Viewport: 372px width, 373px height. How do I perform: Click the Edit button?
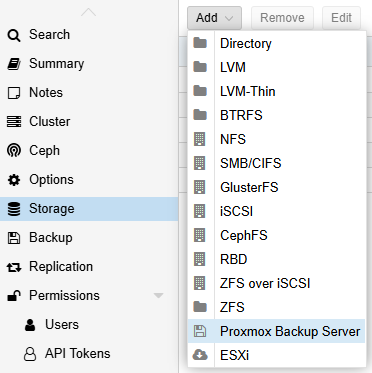coord(341,18)
